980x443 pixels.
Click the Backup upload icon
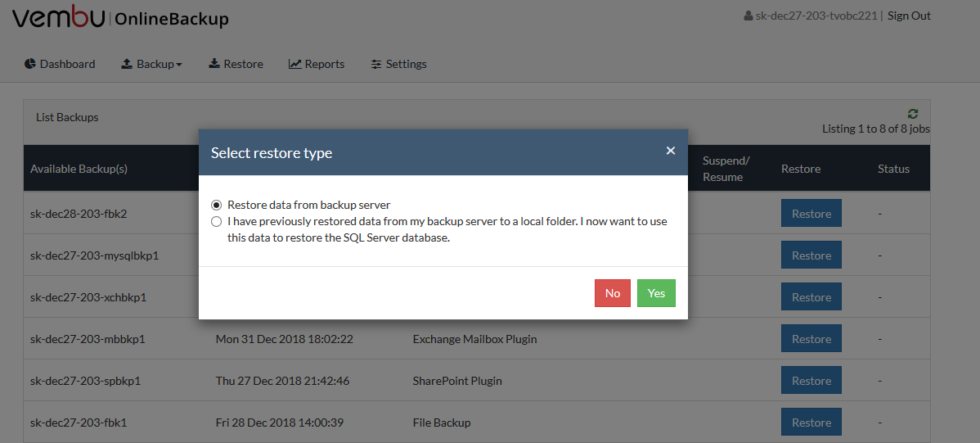[x=126, y=64]
